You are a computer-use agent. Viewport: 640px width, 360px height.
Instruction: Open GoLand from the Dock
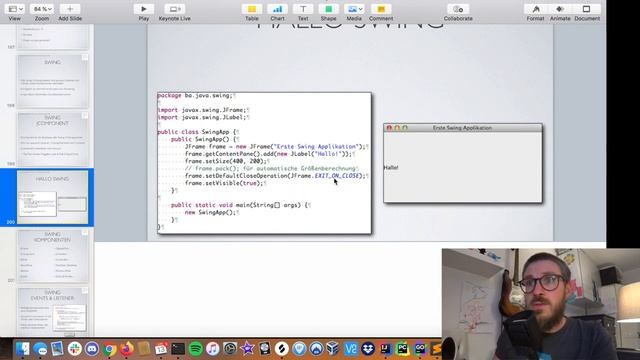[420, 349]
